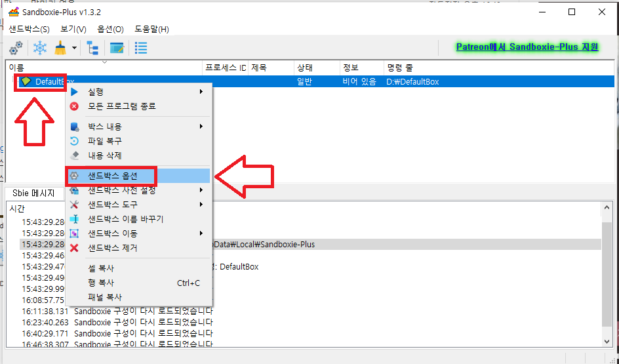This screenshot has height=364, width=619.
Task: Sort by the 명령 줄 column header
Action: 499,68
